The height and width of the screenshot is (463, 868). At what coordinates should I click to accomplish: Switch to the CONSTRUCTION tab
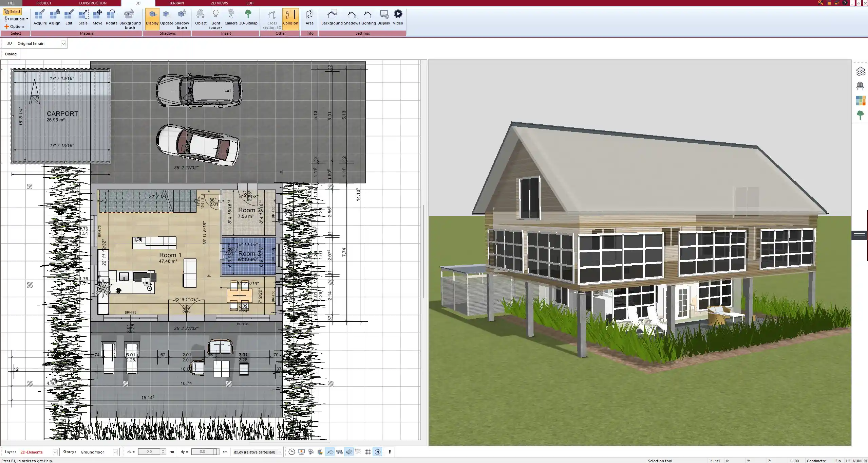93,3
